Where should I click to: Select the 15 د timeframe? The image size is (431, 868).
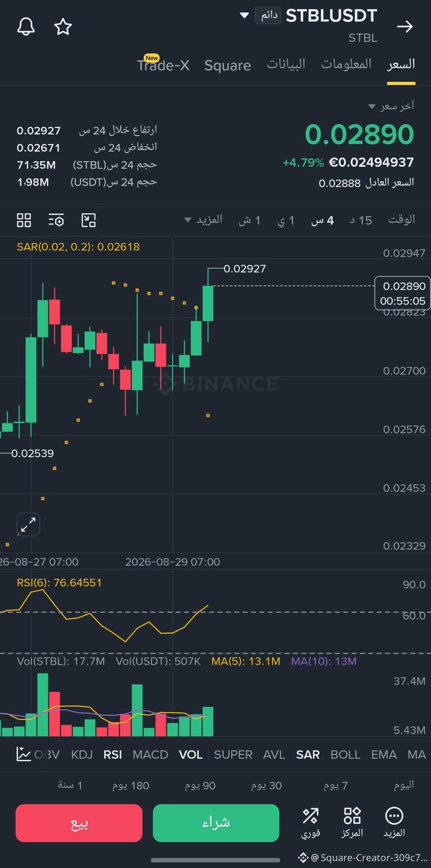(361, 220)
